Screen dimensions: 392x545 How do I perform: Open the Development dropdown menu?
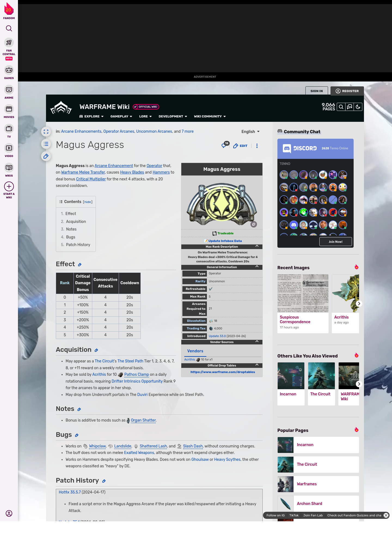(x=173, y=116)
